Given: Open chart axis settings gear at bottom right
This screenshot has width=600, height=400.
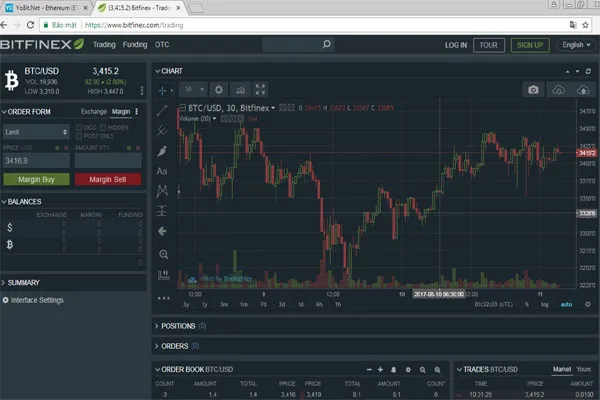Looking at the screenshot, I should 588,305.
